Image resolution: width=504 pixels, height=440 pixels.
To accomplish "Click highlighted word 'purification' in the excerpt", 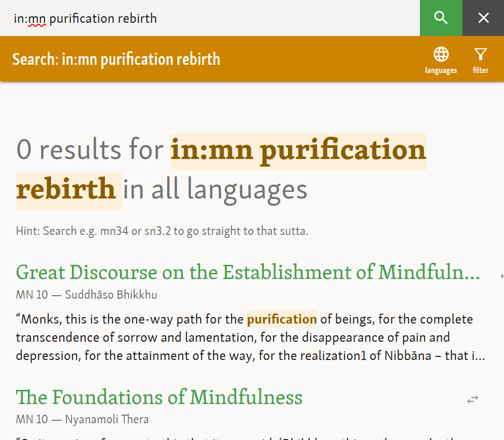I will (x=282, y=319).
